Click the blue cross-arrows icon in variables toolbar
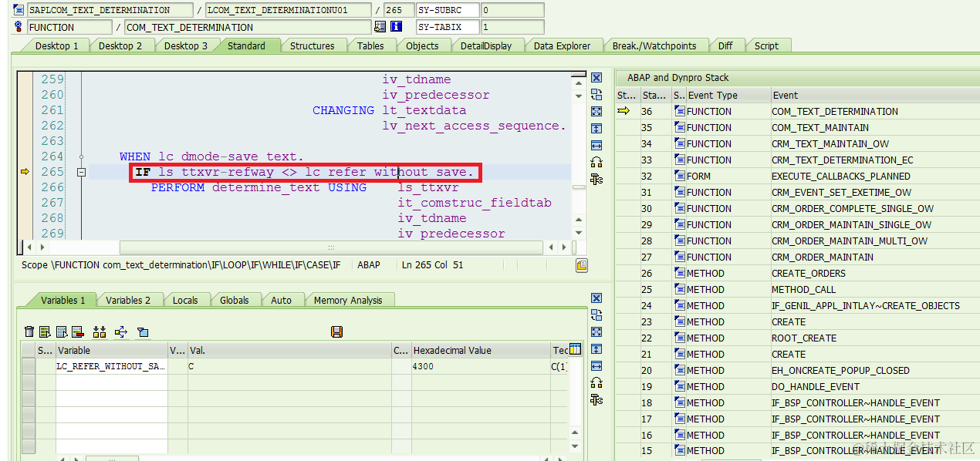This screenshot has width=980, height=461. click(120, 331)
